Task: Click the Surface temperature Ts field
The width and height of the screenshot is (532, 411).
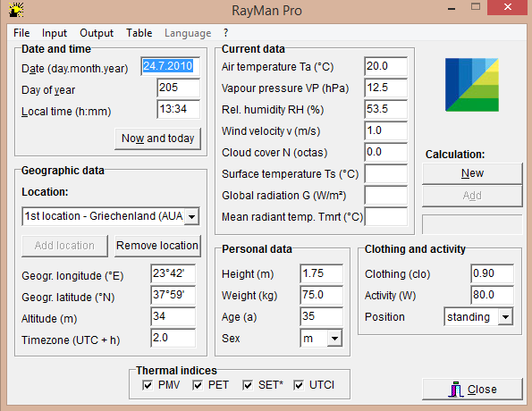Action: coord(385,174)
